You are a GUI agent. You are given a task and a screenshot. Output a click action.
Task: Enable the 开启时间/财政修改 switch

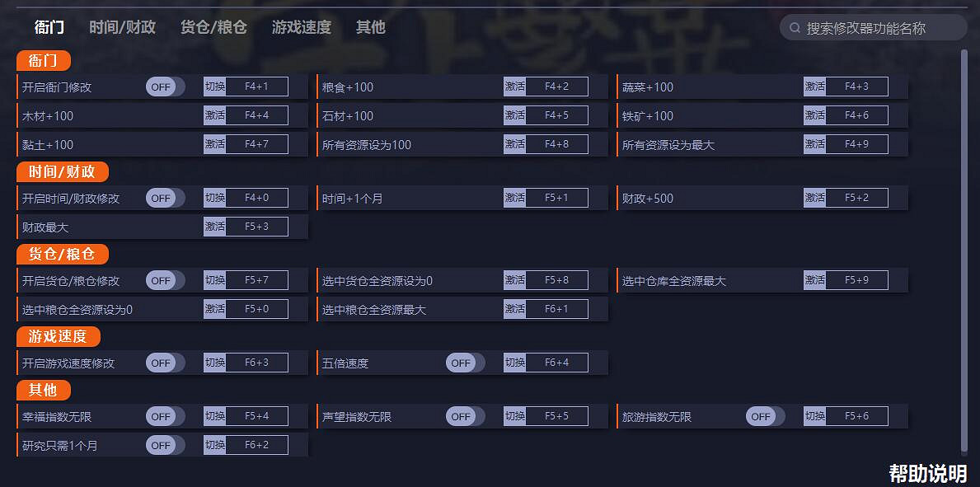165,199
